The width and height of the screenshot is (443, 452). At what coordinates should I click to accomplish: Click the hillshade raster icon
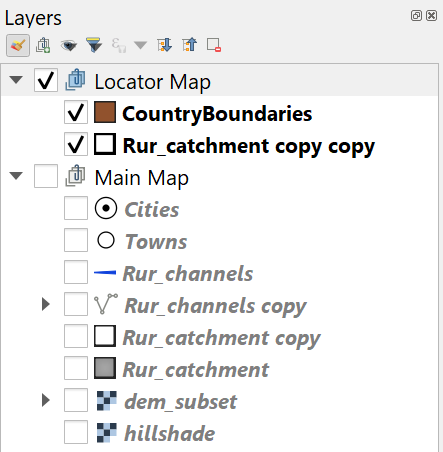(107, 432)
